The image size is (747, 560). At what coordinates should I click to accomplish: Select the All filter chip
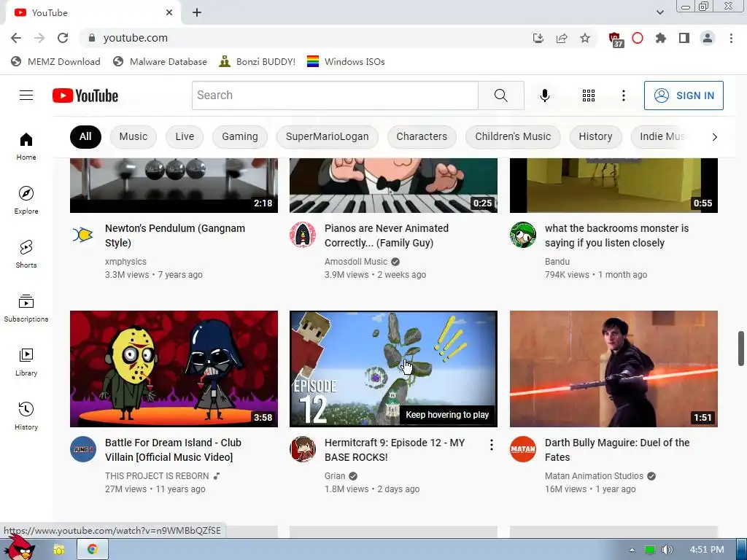click(x=85, y=136)
